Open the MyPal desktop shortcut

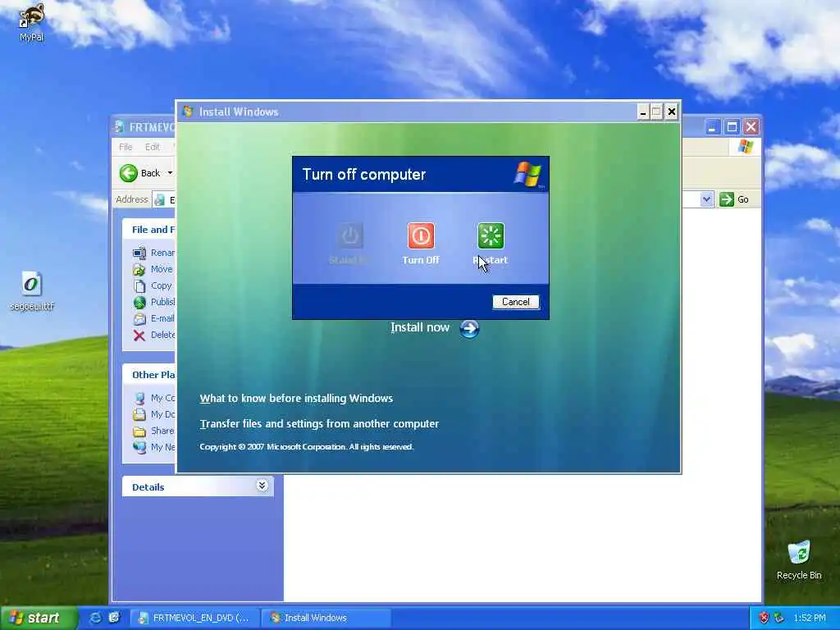click(31, 22)
